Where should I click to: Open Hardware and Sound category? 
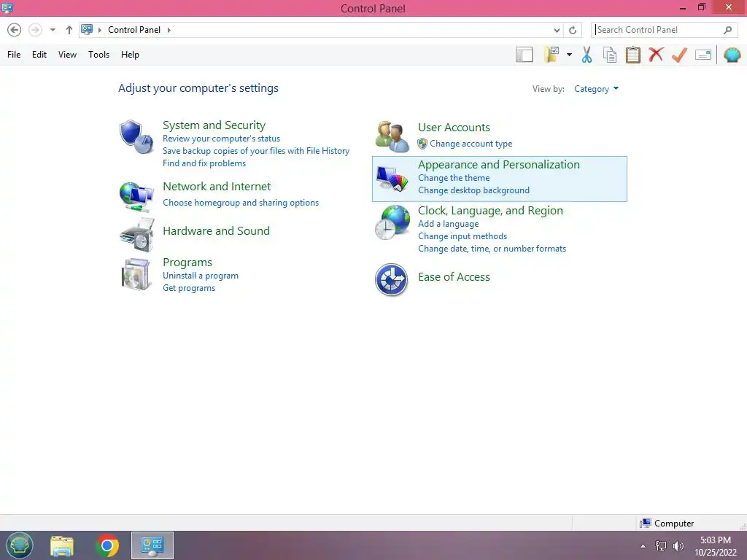(216, 231)
